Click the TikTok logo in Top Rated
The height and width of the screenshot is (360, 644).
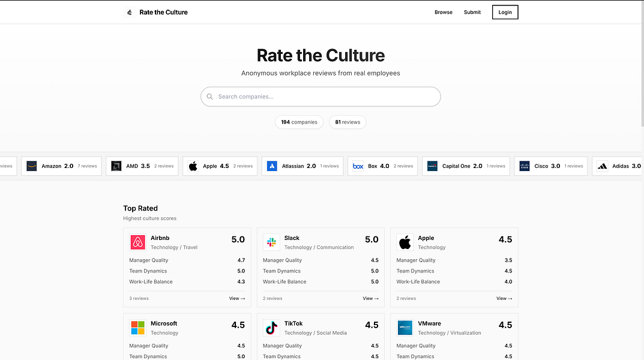271,328
